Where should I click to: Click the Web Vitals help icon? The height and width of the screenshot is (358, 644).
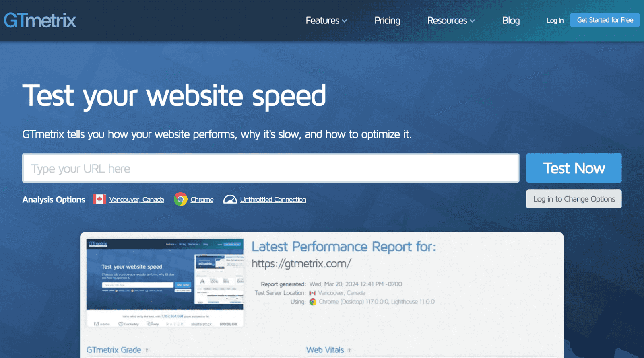[349, 350]
